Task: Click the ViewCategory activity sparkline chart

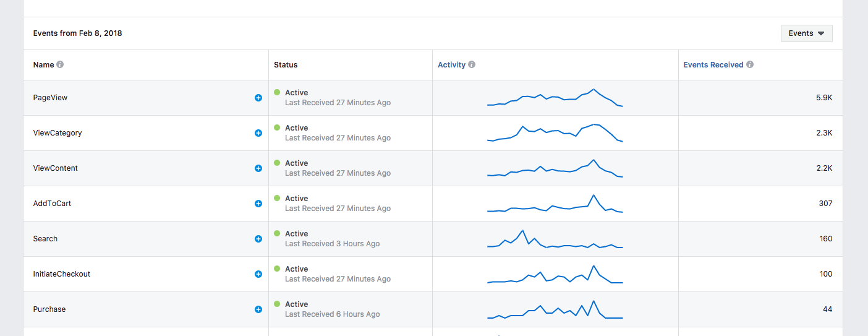Action: [x=555, y=133]
